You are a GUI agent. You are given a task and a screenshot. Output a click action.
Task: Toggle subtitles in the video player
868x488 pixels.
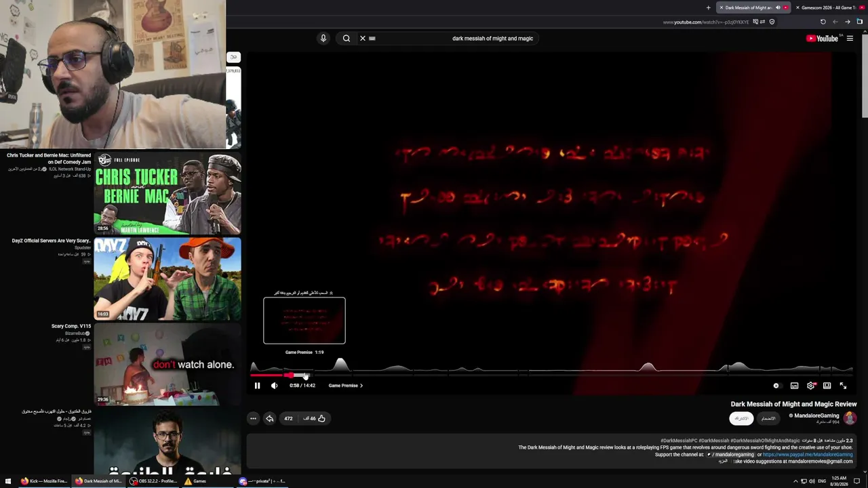click(794, 386)
